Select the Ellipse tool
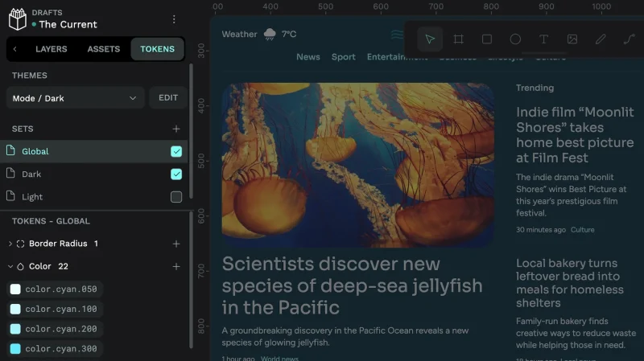The image size is (644, 361). coord(515,39)
